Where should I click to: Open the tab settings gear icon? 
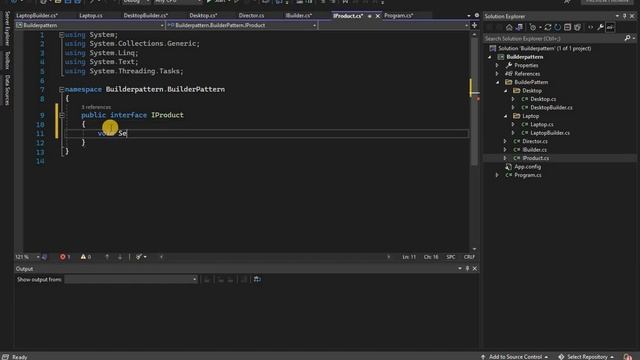tap(477, 16)
